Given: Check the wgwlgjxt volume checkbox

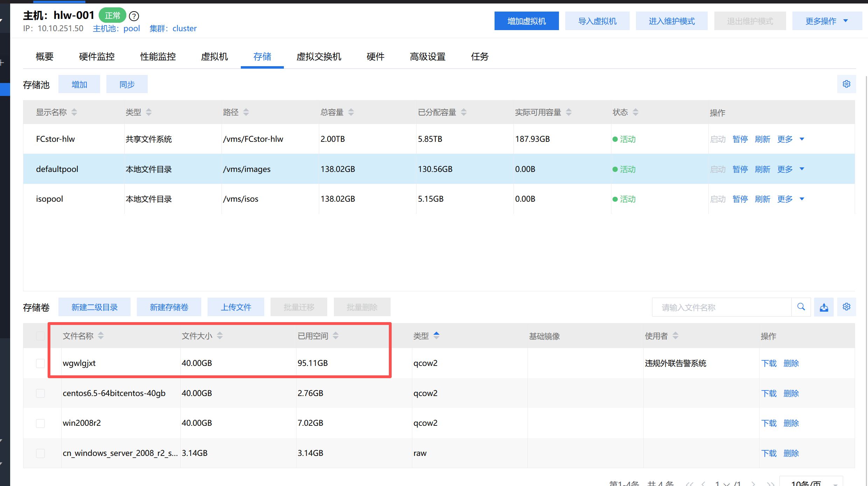Looking at the screenshot, I should 41,363.
